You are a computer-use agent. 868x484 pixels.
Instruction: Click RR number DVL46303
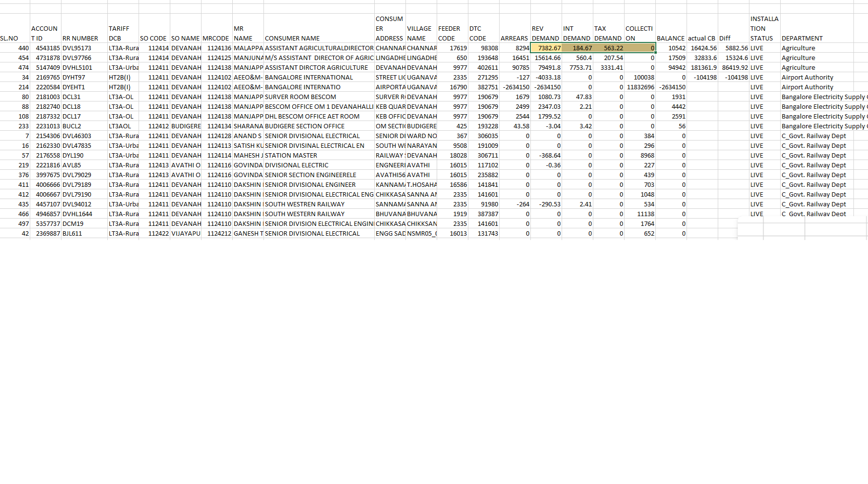pyautogui.click(x=84, y=136)
